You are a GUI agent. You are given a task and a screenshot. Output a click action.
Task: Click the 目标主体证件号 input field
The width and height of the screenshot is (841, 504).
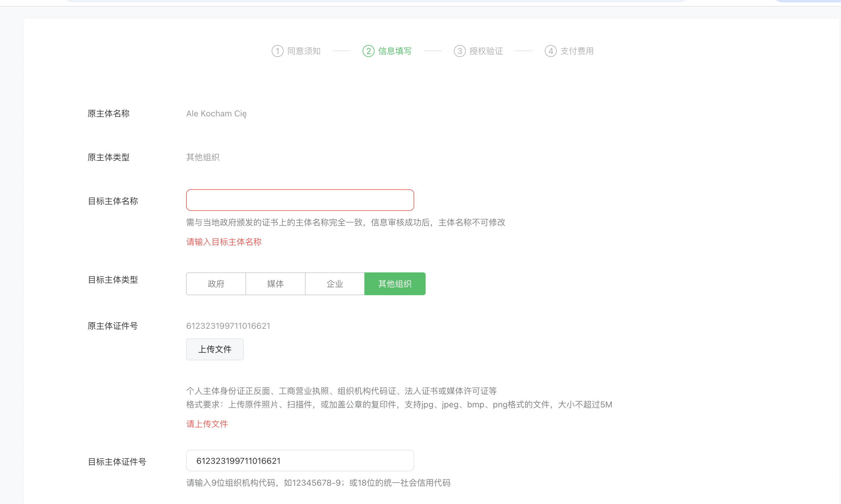coord(300,460)
